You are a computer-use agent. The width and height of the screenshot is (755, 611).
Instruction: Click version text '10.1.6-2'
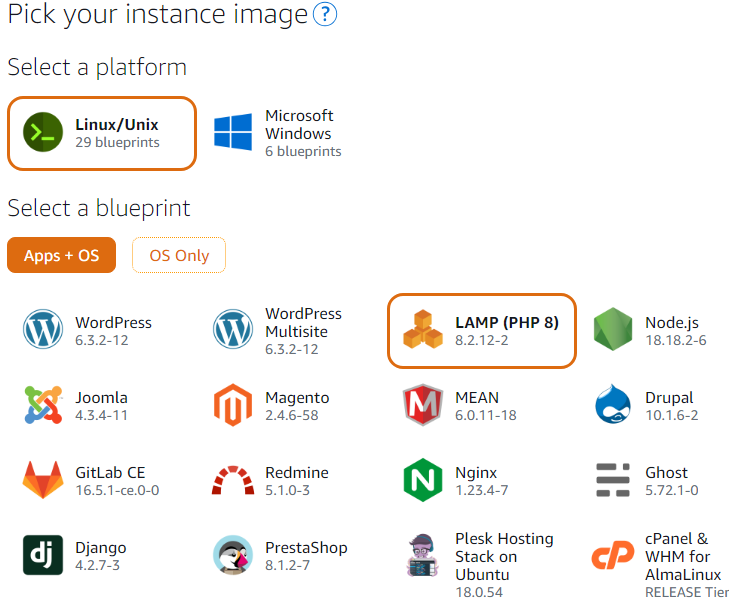coord(672,416)
